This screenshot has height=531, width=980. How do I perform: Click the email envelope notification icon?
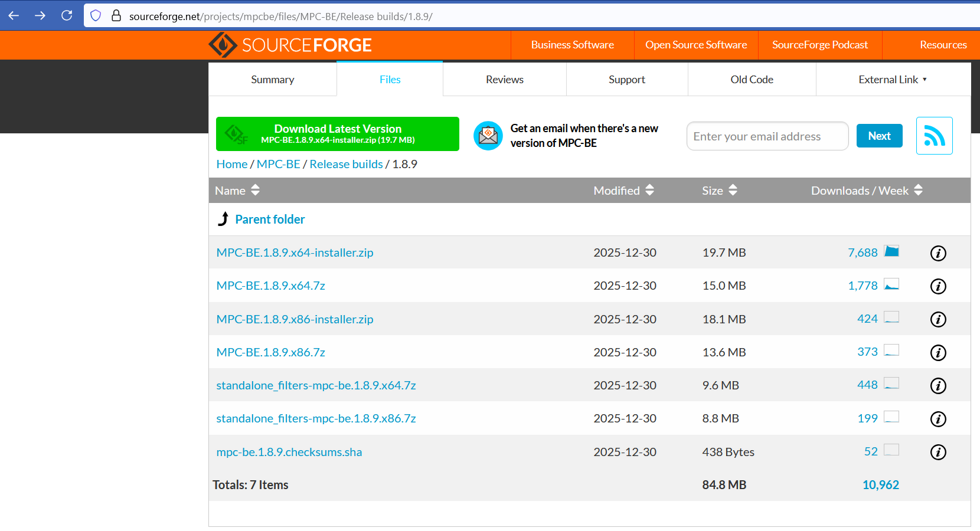[x=488, y=136]
